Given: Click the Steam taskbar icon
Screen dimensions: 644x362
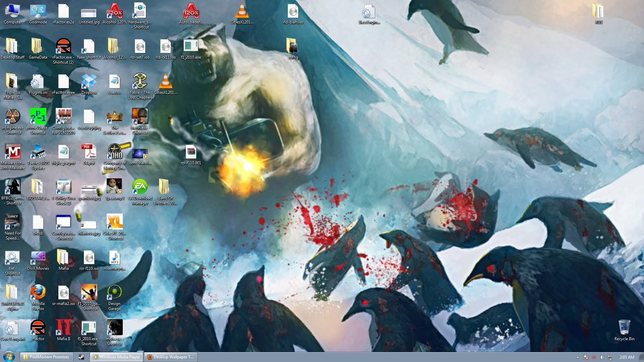Looking at the screenshot, I should click(x=81, y=357).
